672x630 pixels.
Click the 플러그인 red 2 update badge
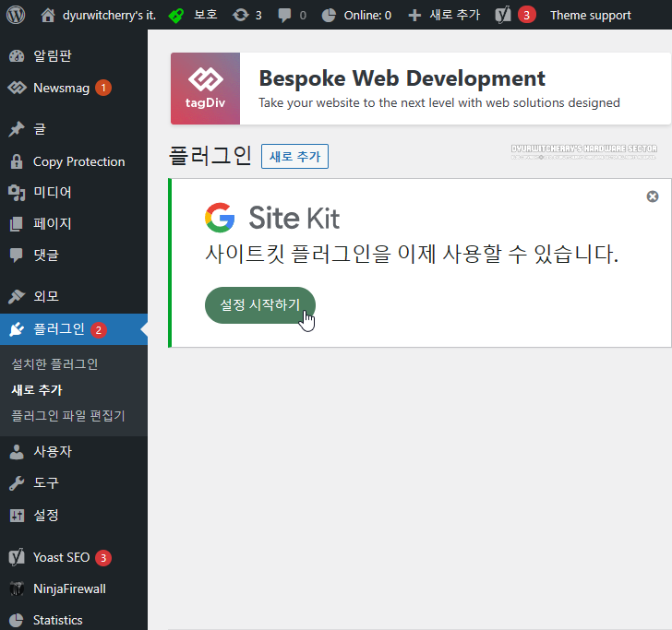coord(99,330)
